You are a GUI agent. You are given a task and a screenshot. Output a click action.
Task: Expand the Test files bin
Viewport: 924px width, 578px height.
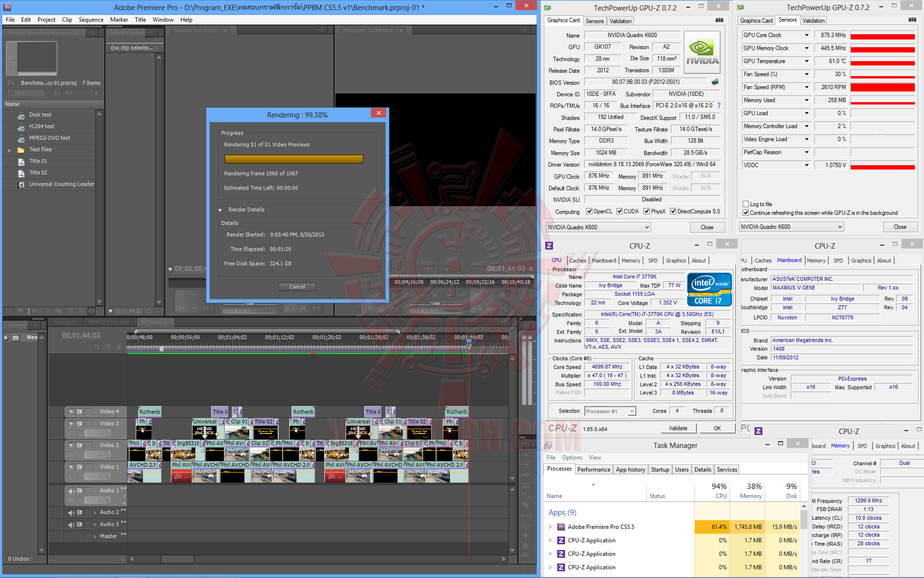click(9, 150)
